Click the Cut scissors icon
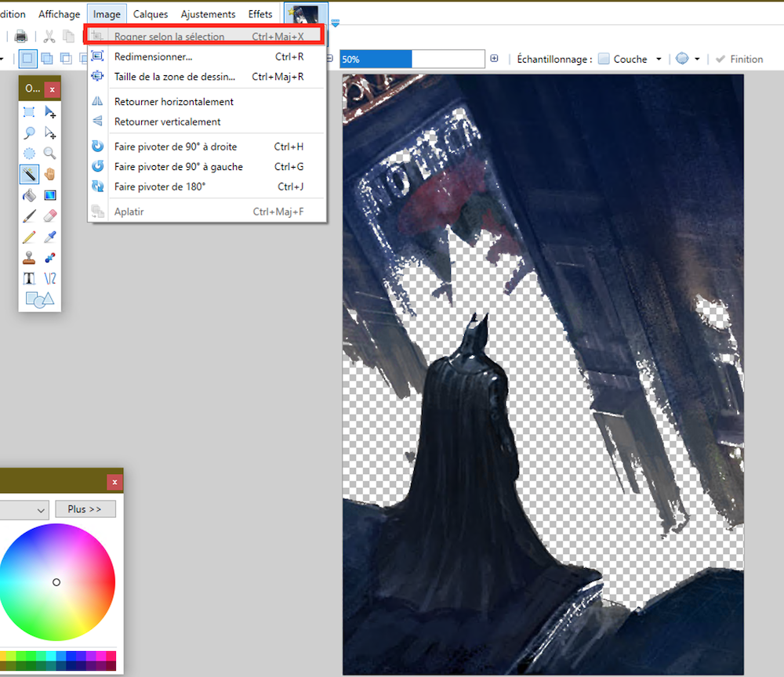Viewport: 784px width, 677px height. pos(49,37)
